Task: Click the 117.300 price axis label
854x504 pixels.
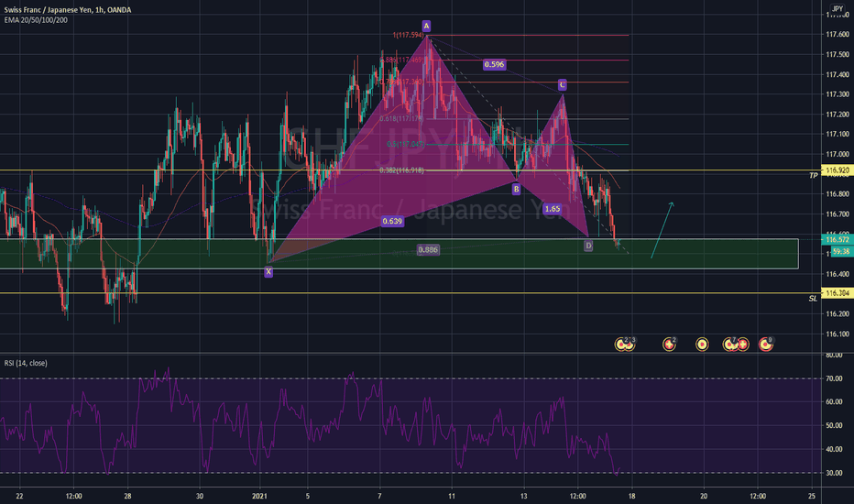Action: tap(838, 94)
